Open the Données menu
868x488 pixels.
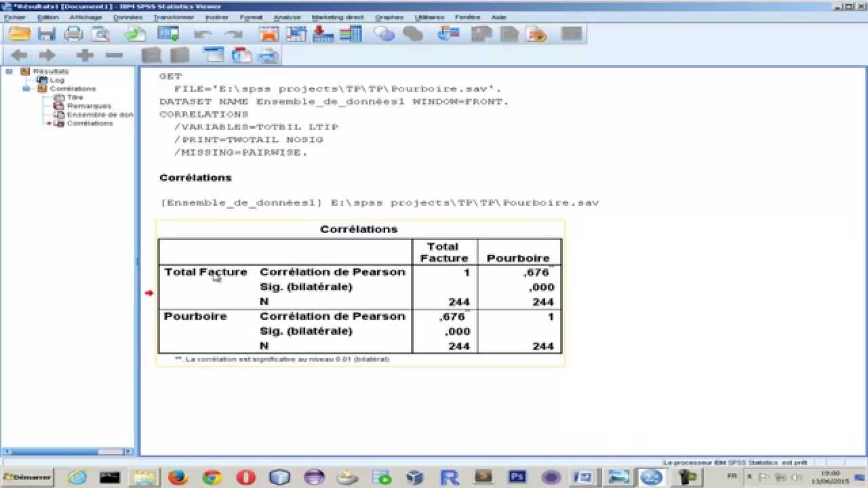click(128, 17)
